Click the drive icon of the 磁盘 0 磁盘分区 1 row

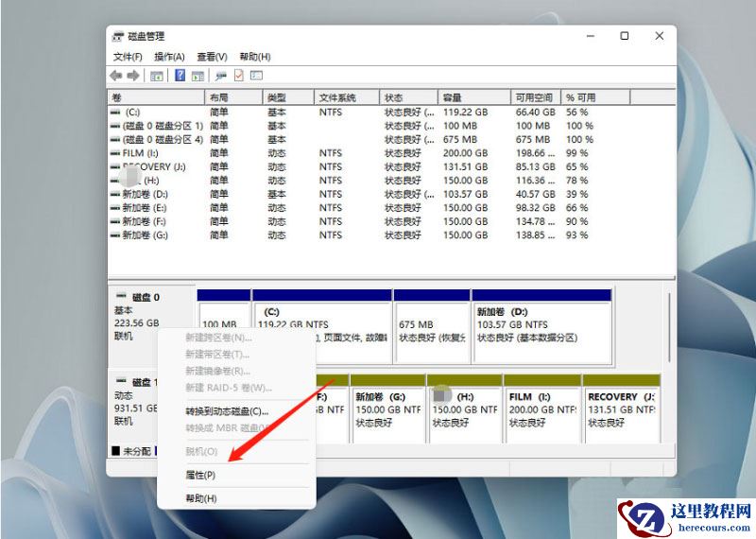(x=115, y=126)
